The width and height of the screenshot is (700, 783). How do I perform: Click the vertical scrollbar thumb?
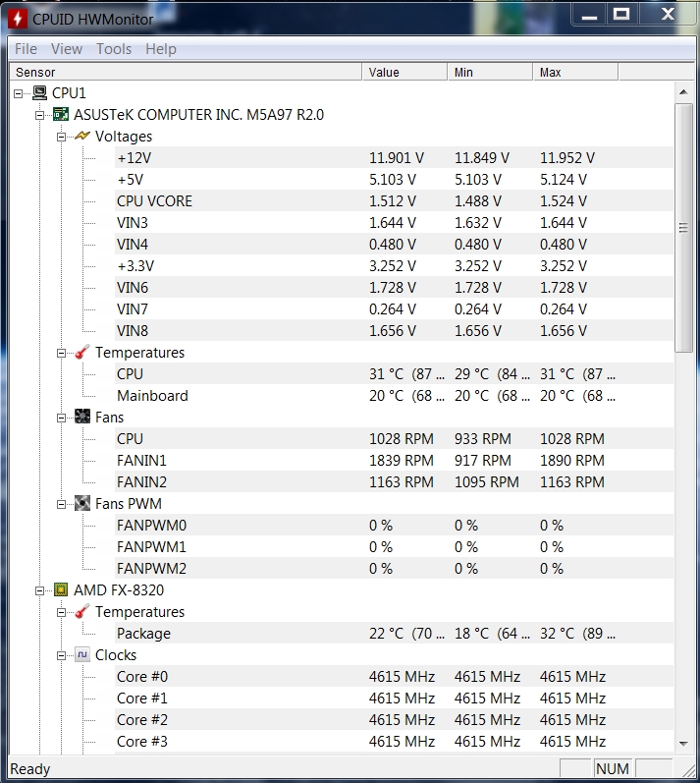[x=683, y=228]
